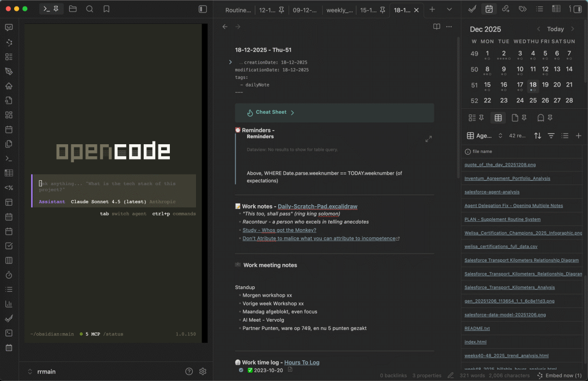Select the tags pane icon at top right
Viewport: 588px width, 381px height.
[522, 9]
